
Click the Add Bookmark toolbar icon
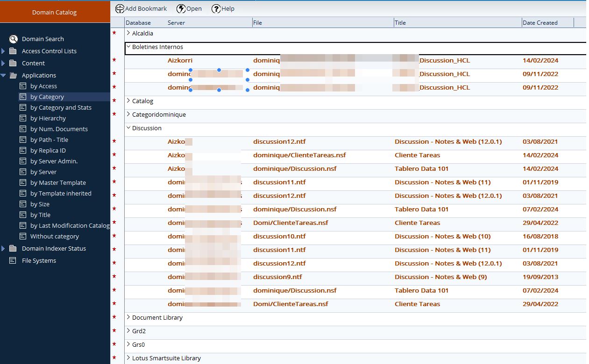[120, 9]
